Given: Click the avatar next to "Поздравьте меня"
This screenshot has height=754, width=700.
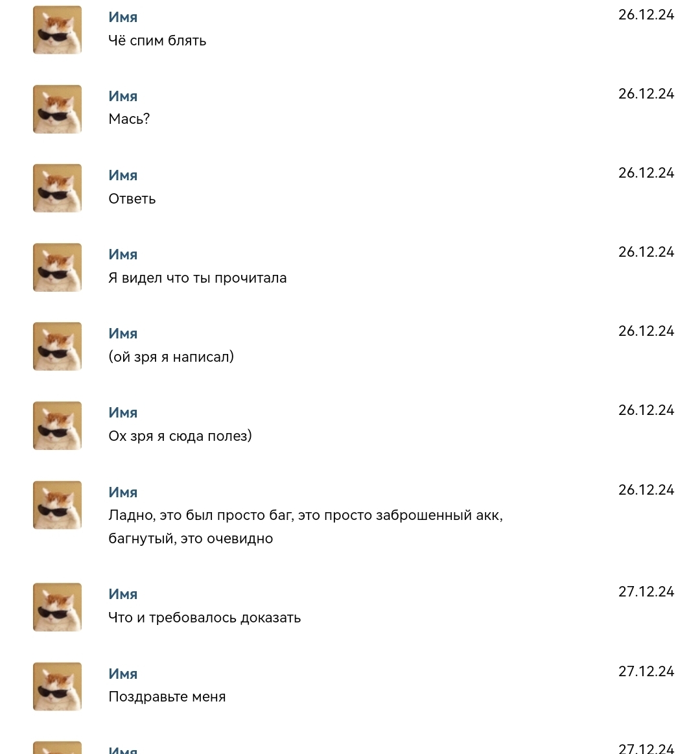Looking at the screenshot, I should click(x=58, y=686).
